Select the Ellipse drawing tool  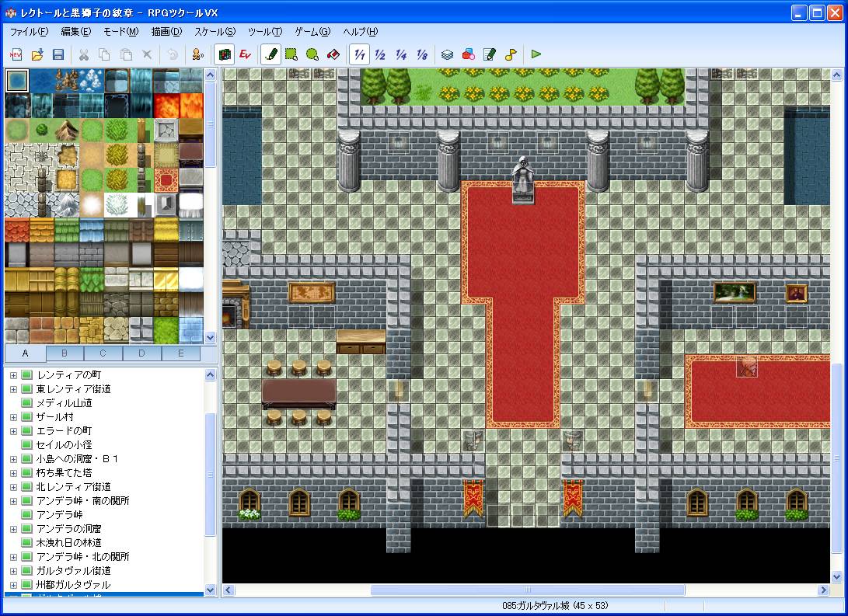[312, 54]
